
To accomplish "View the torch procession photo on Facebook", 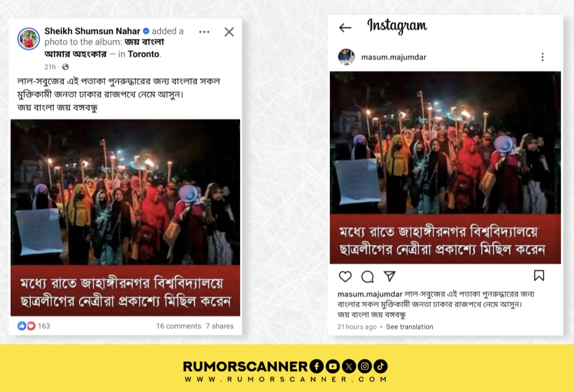I will click(x=125, y=217).
